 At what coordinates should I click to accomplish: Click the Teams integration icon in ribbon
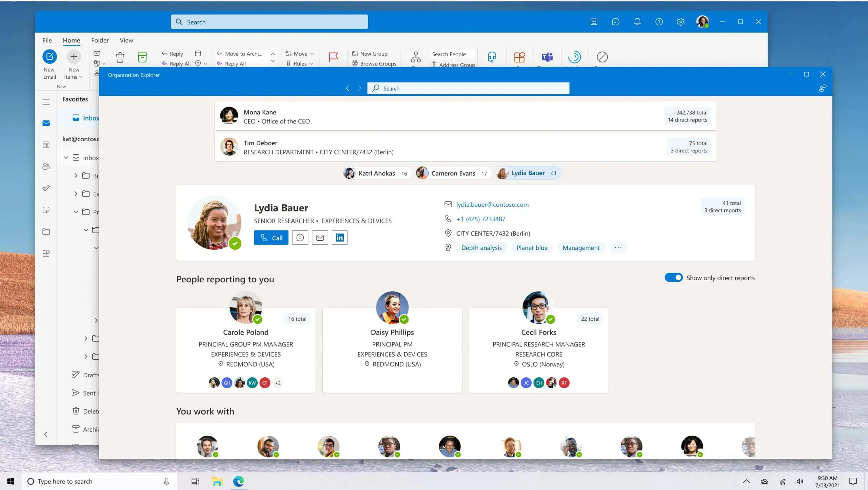tap(547, 56)
